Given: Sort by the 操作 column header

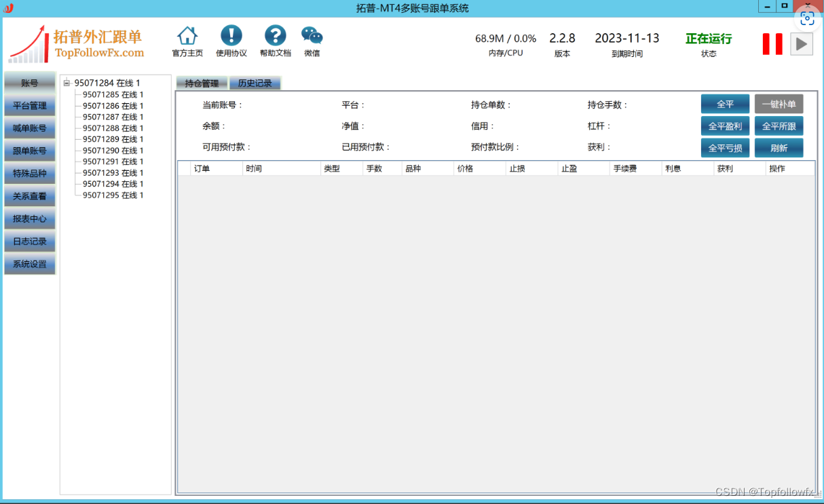Looking at the screenshot, I should (x=791, y=169).
